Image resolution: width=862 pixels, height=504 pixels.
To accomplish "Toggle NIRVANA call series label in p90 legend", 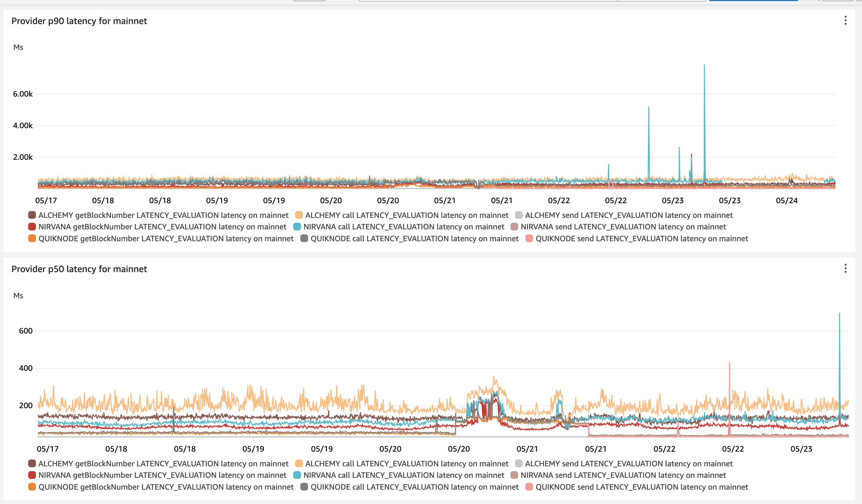I will coord(404,227).
